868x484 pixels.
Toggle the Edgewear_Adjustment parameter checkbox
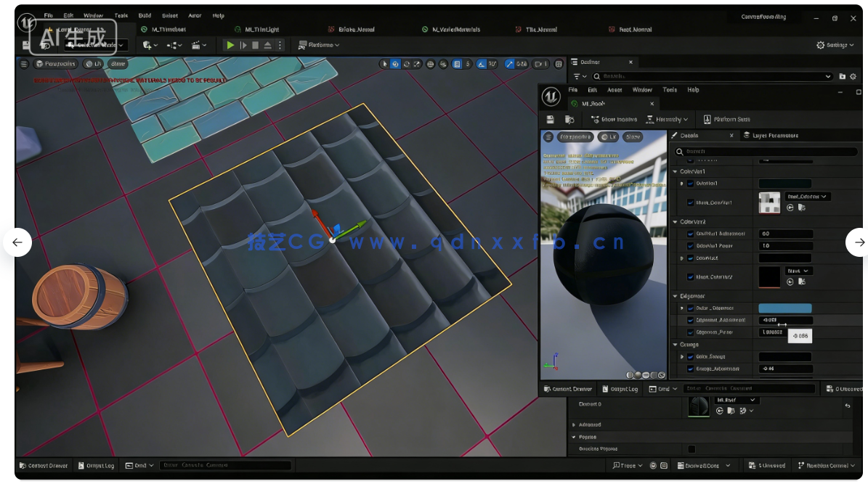pos(690,319)
